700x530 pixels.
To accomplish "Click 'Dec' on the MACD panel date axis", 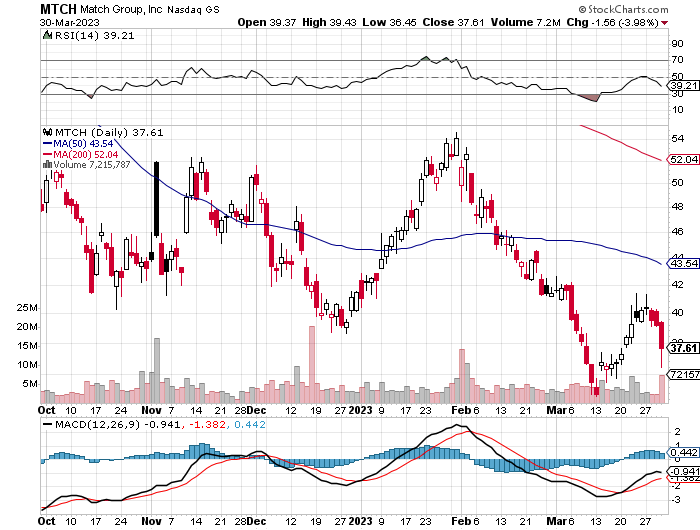I will 257,521.
